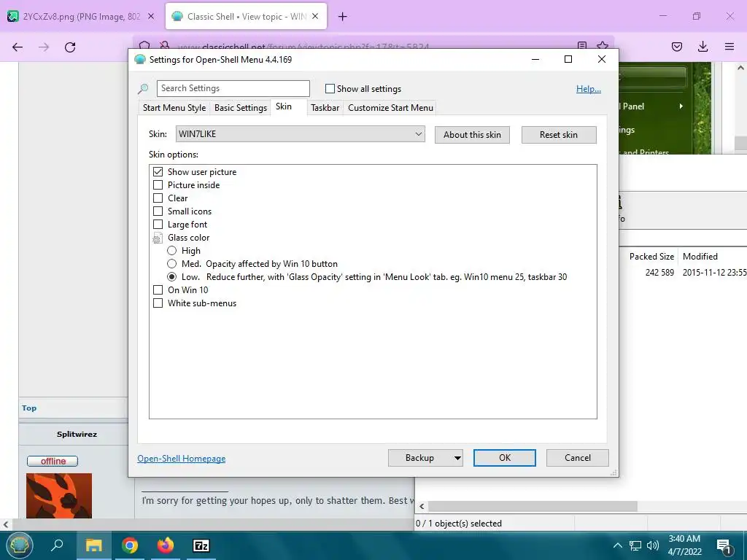Enable Large font checkbox
Screen dimensions: 747x560
pyautogui.click(x=158, y=225)
